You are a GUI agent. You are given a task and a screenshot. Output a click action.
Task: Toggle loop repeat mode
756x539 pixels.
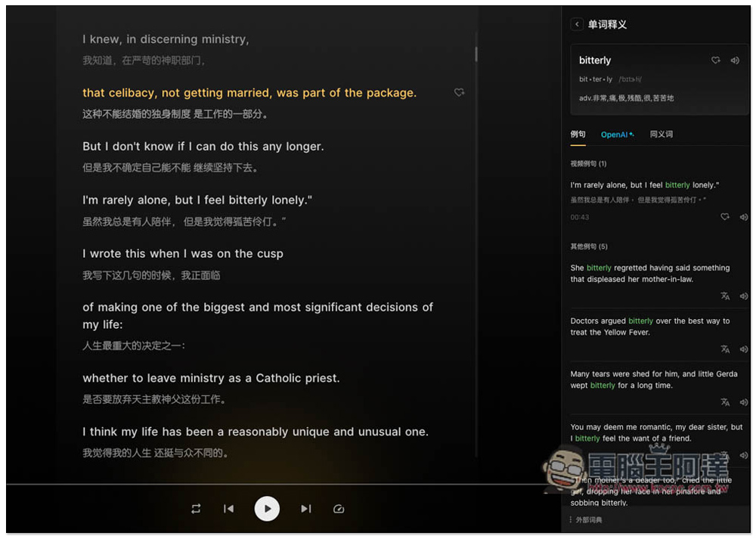coord(196,509)
